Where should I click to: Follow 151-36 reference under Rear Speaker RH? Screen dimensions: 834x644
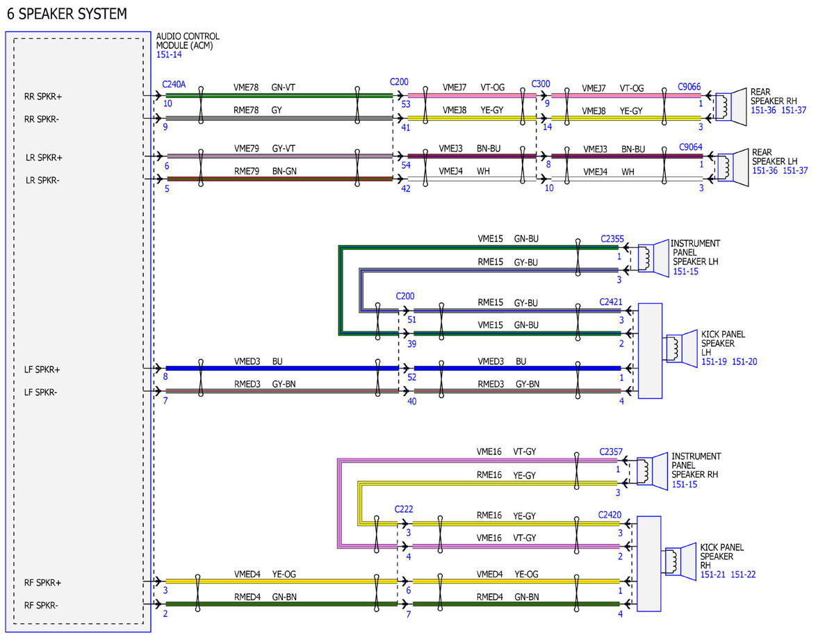coord(764,110)
